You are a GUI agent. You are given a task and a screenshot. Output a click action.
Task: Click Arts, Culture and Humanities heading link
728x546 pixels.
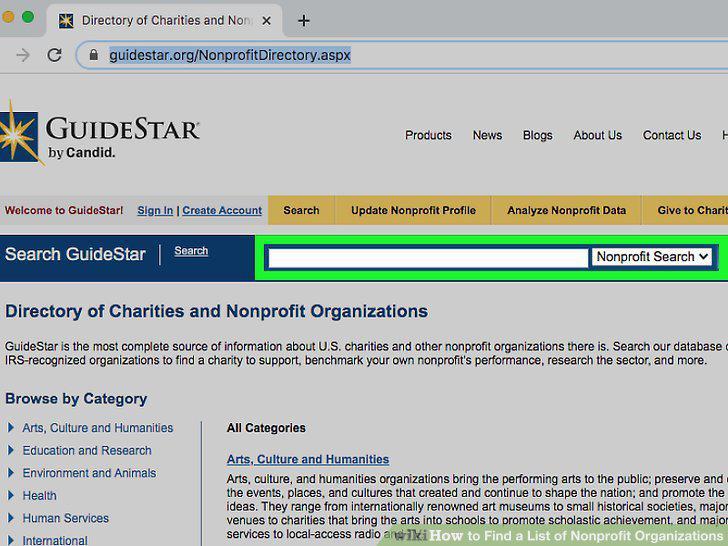tap(308, 459)
